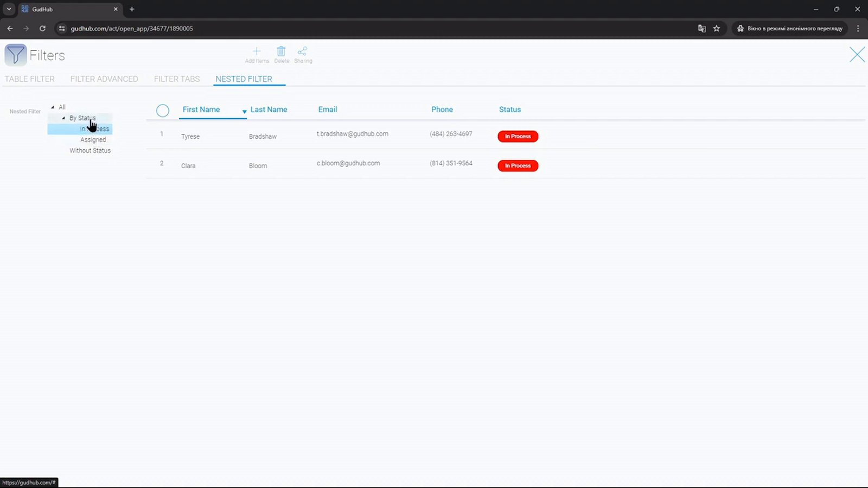
Task: Select the All node in nested filter
Action: tap(62, 107)
